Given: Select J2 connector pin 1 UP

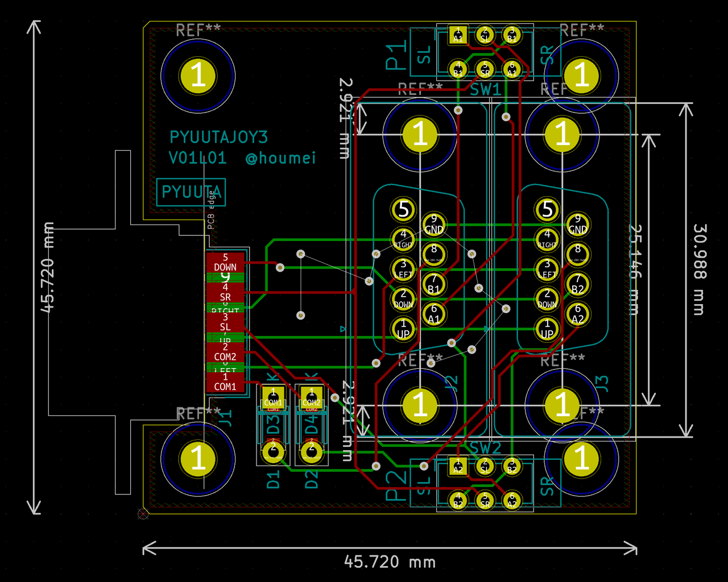Looking at the screenshot, I should [x=403, y=329].
